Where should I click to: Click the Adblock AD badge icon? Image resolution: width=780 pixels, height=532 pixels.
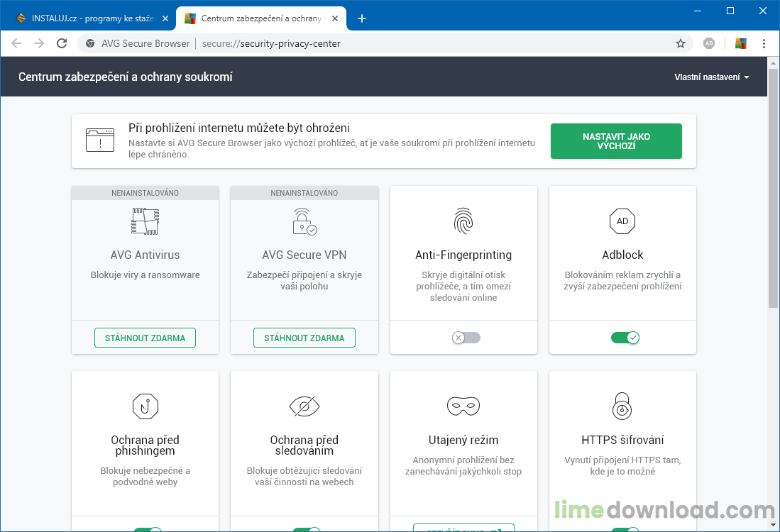(x=622, y=221)
